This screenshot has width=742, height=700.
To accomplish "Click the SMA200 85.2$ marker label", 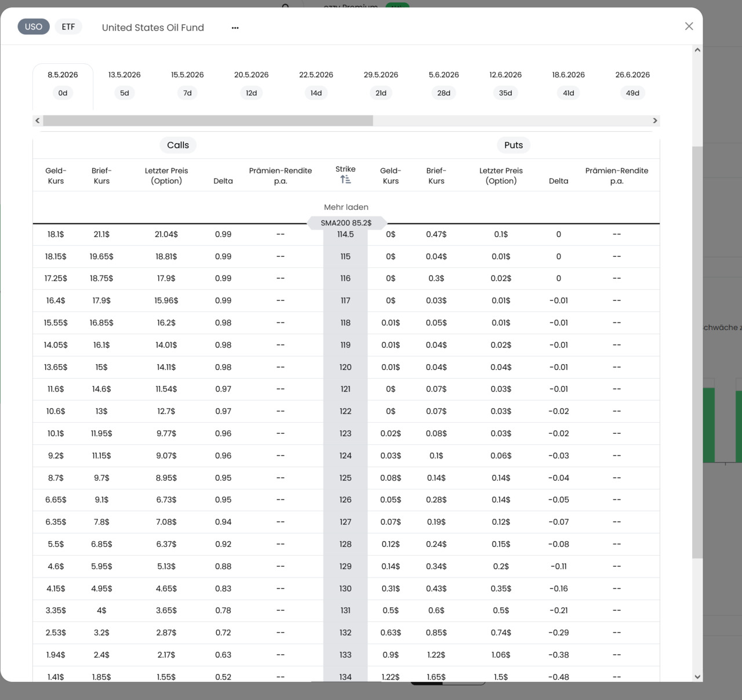I will [346, 223].
